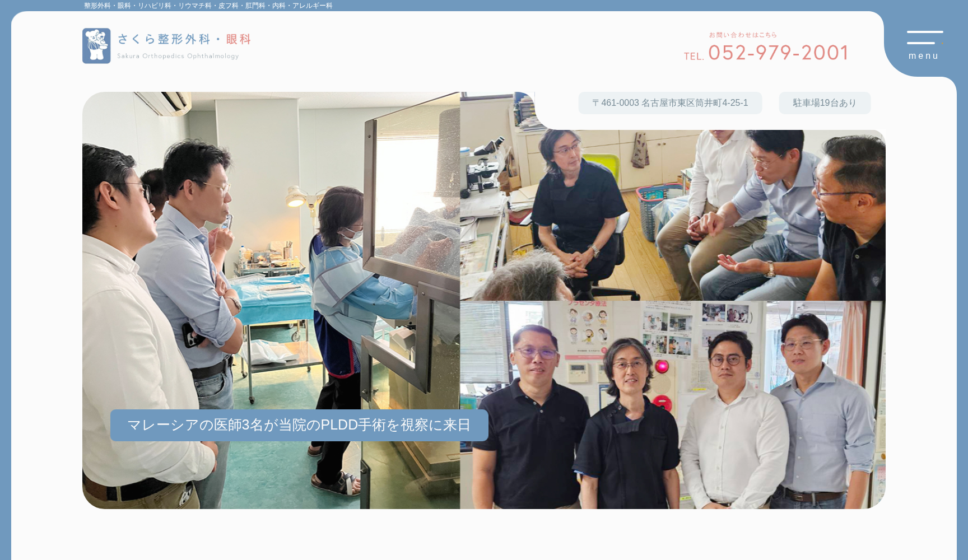
Task: Click the 'Sakura Orthopedics Ophthalmology' subtitle
Action: click(x=178, y=56)
